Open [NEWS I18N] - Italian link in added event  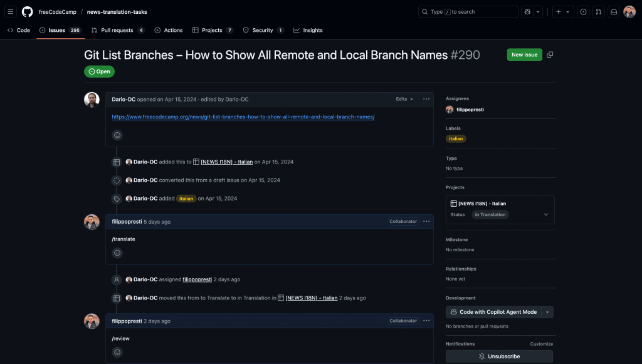227,162
